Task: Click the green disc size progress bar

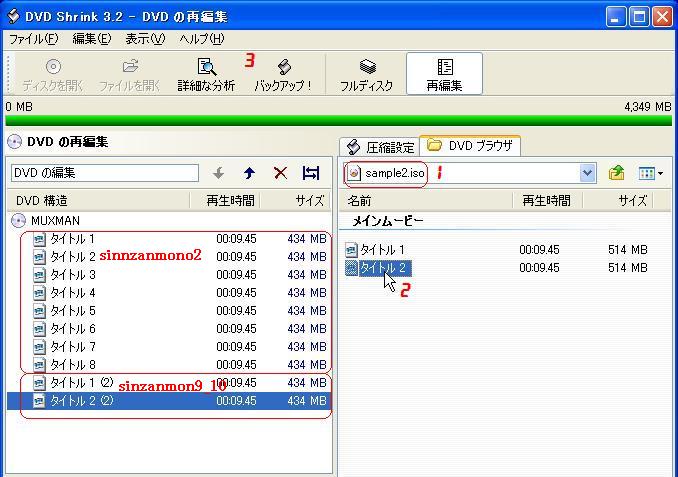Action: tap(339, 120)
